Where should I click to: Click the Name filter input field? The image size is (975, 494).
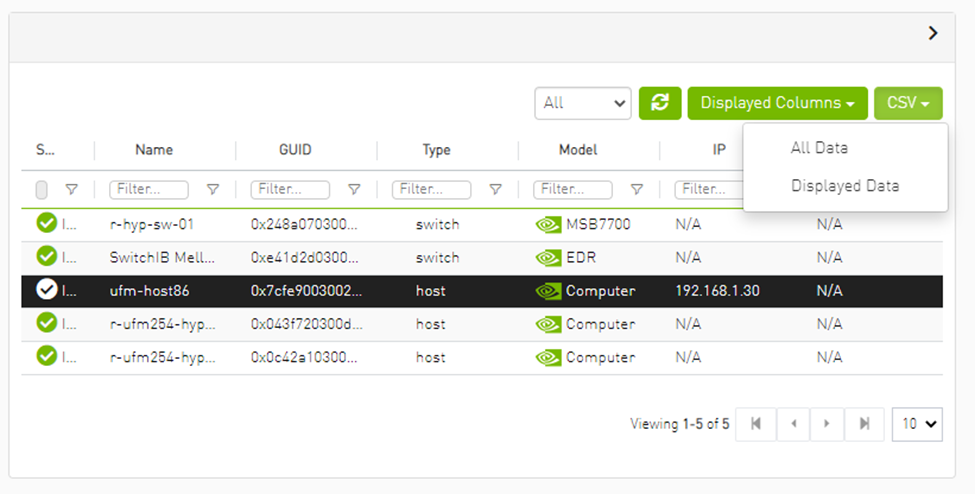click(148, 189)
